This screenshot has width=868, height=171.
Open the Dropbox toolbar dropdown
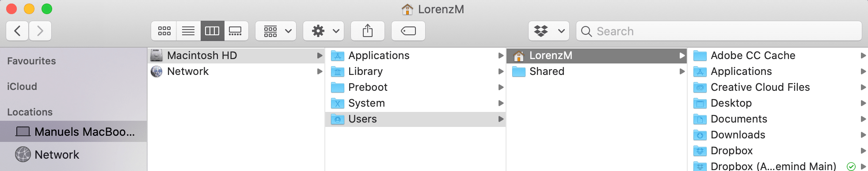click(549, 31)
